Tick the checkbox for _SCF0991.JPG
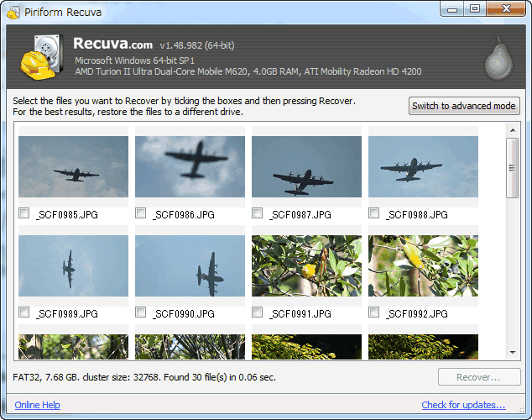The image size is (532, 420). pyautogui.click(x=257, y=312)
